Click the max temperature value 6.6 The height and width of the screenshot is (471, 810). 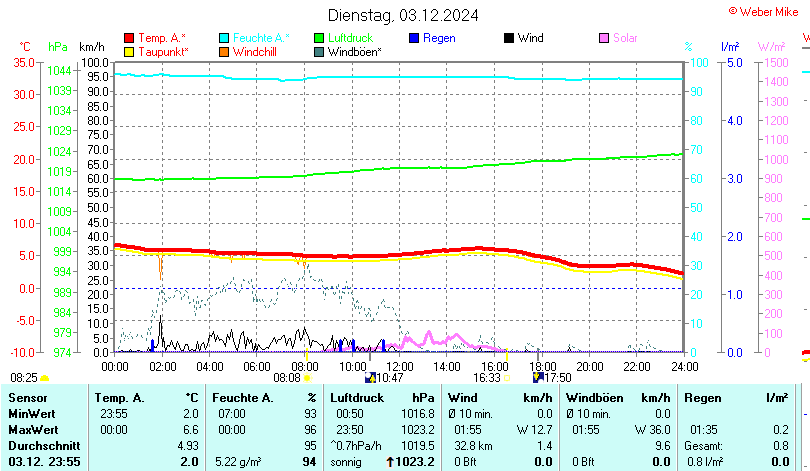coord(191,430)
